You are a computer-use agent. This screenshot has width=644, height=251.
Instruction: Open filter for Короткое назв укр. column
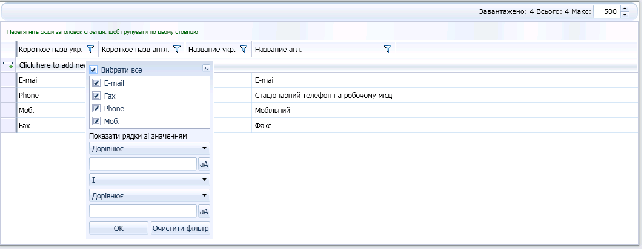tap(90, 50)
